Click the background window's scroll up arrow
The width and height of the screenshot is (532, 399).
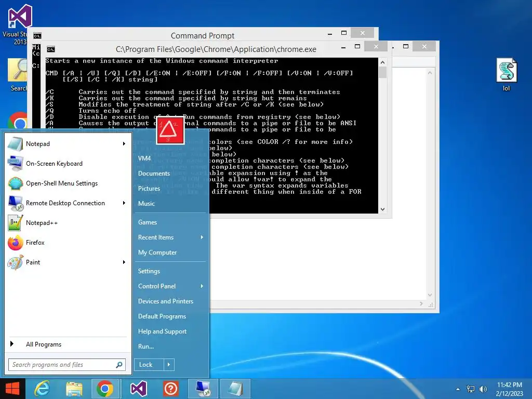pos(430,73)
